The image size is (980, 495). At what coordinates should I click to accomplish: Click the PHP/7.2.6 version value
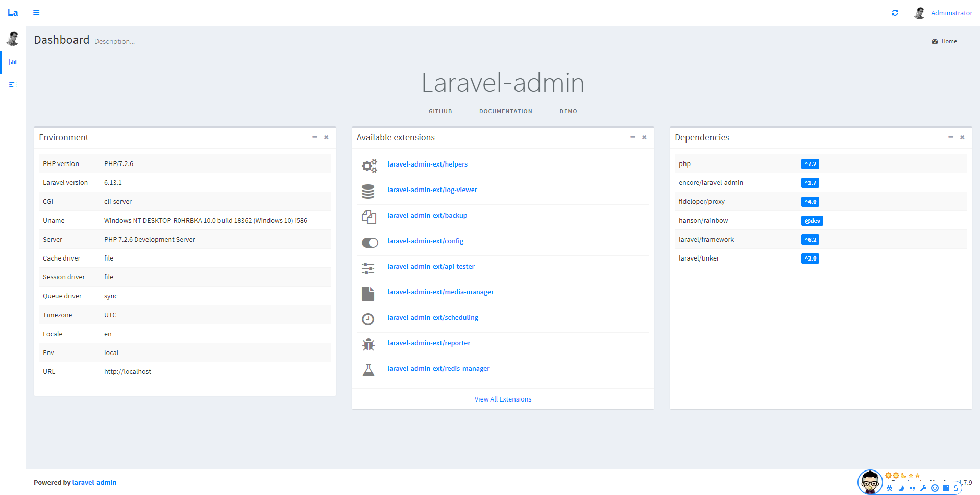coord(118,164)
